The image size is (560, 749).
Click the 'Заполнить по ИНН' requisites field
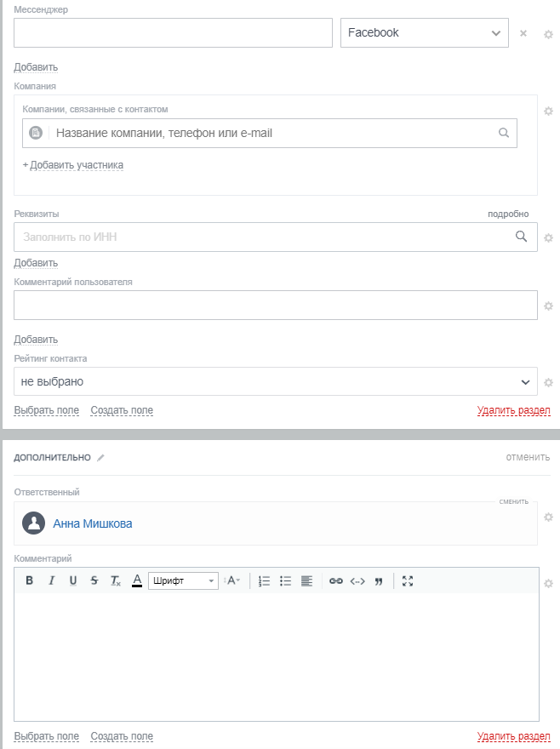point(264,237)
